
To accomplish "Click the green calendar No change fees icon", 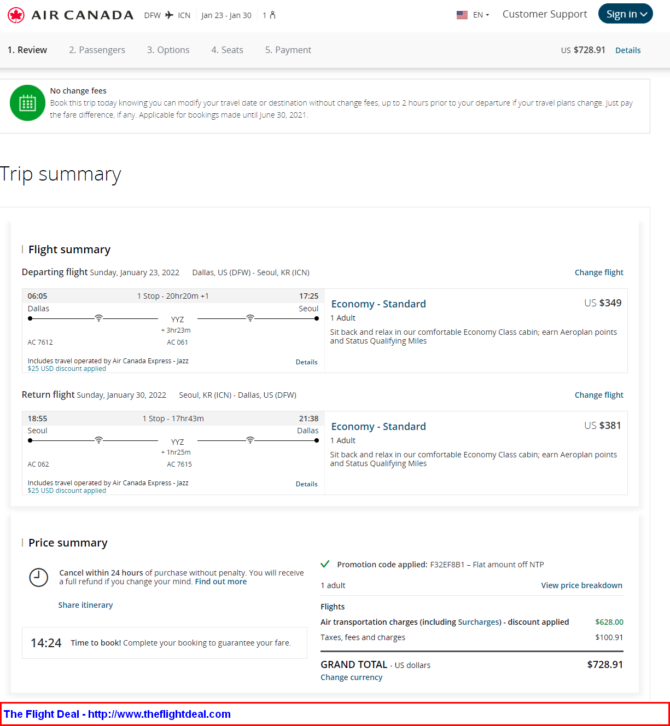I will (27, 103).
